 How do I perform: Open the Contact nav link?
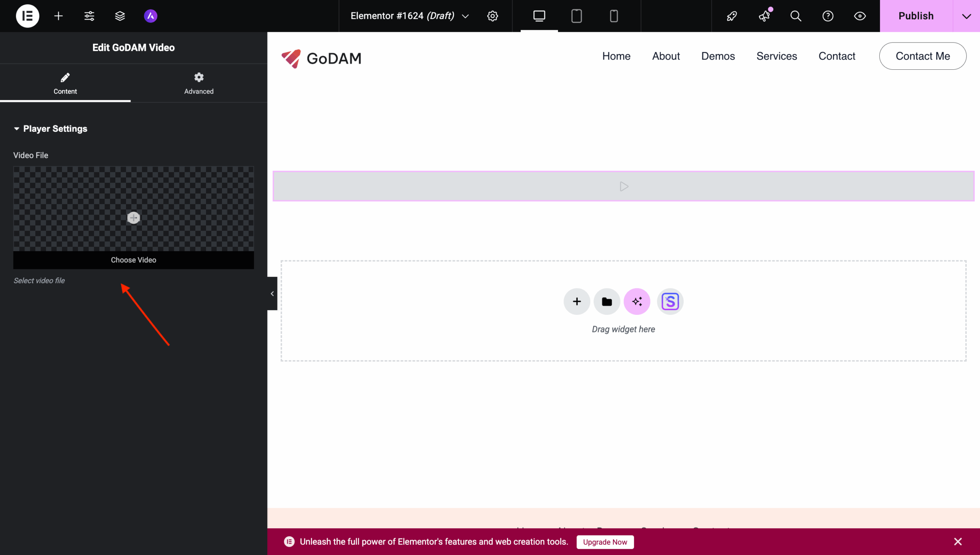coord(837,56)
